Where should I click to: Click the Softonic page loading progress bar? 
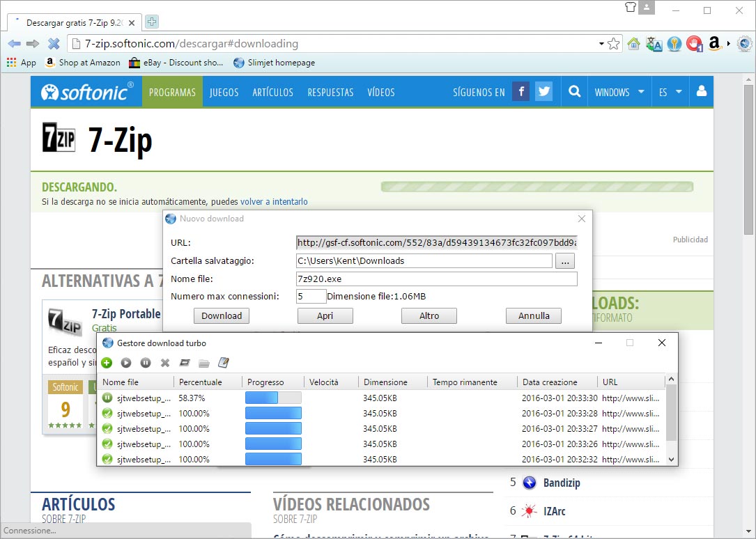pyautogui.click(x=537, y=187)
